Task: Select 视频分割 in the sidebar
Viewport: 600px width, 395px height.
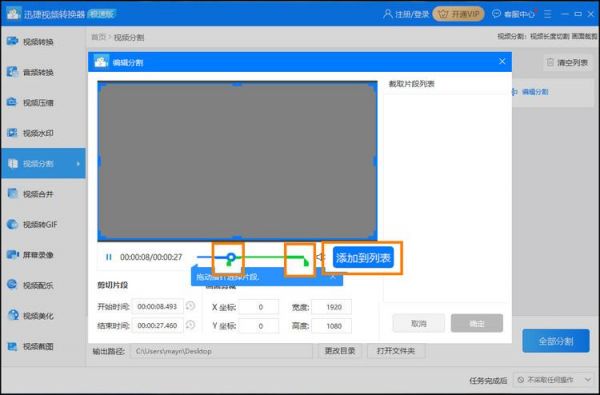Action: coord(43,163)
